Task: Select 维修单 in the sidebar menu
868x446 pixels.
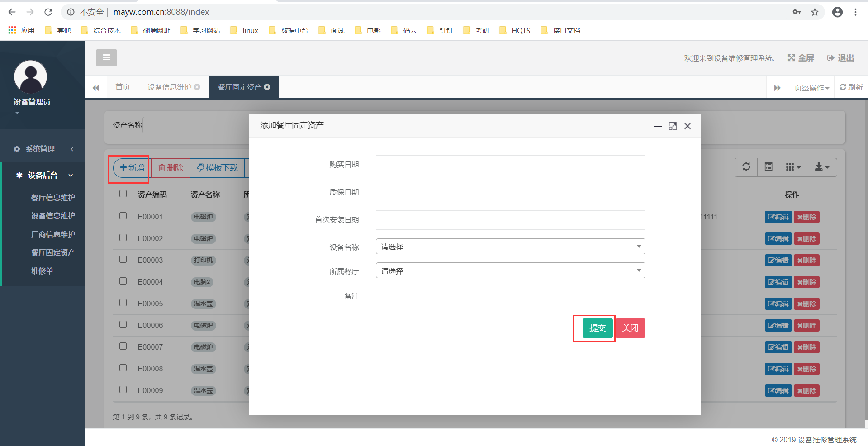Action: tap(42, 271)
